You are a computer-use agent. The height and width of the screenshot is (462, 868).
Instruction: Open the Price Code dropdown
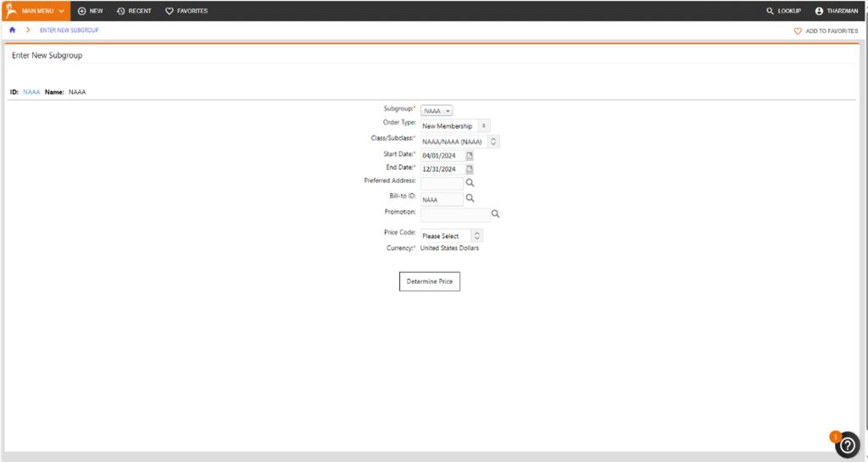tap(452, 236)
